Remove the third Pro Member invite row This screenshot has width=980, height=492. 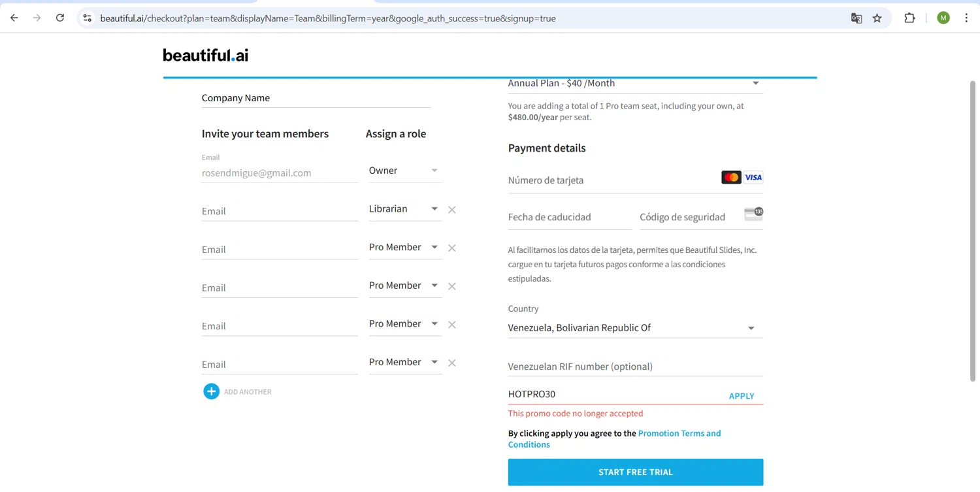452,325
